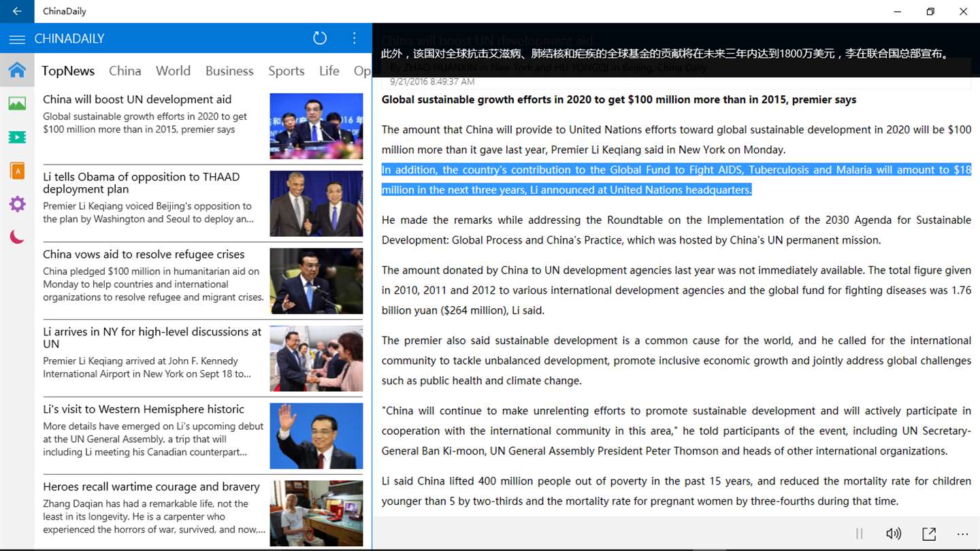Viewport: 980px width, 551px height.
Task: Switch to the World tab
Action: click(x=173, y=71)
